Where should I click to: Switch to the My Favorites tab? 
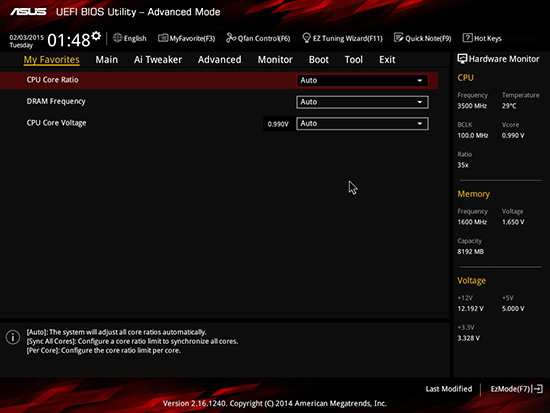click(52, 60)
